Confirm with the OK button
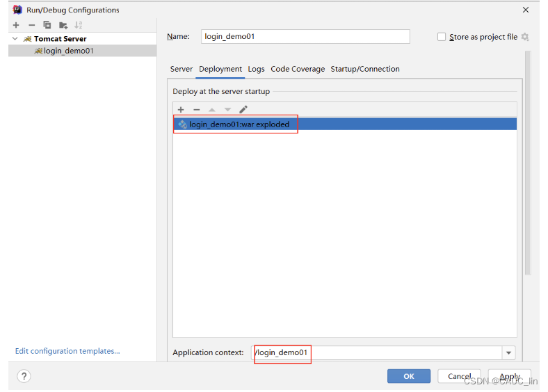This screenshot has height=392, width=548. point(409,376)
